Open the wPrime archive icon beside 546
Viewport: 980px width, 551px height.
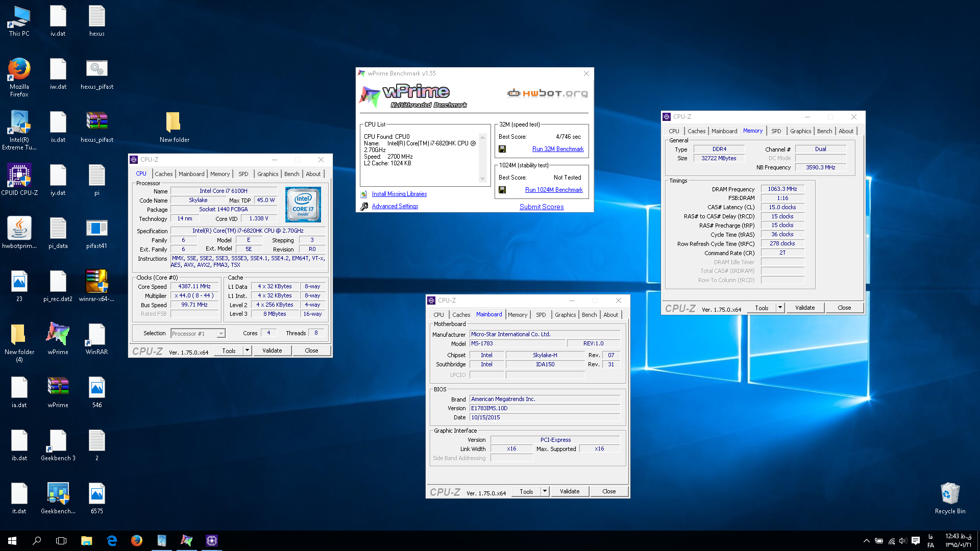point(58,392)
